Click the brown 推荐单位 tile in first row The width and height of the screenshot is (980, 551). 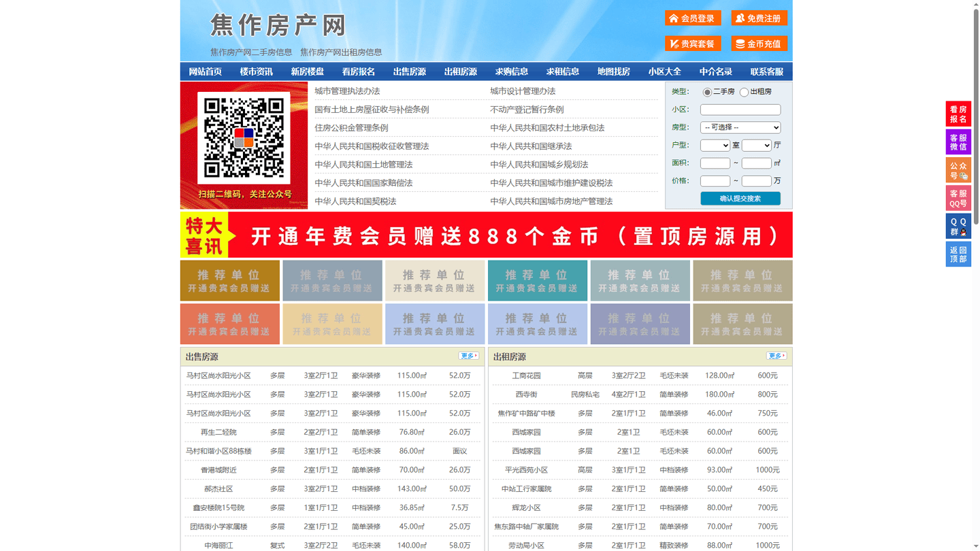click(230, 280)
